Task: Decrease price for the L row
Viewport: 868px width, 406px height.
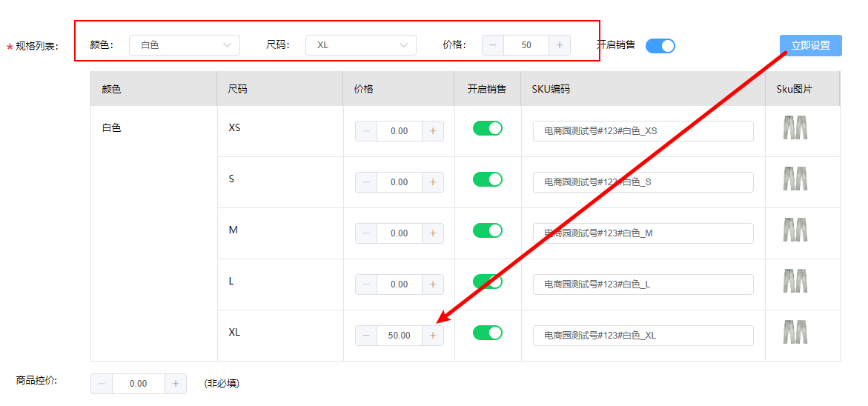Action: (366, 284)
